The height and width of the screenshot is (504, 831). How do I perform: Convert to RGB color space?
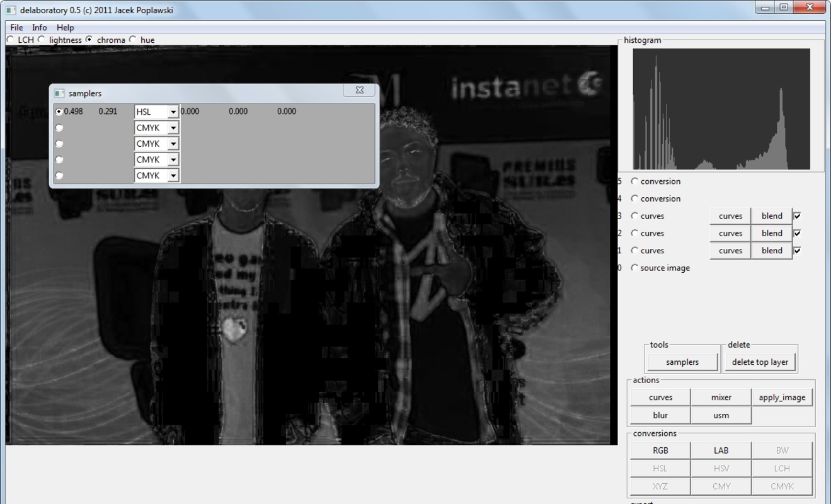[x=660, y=450]
